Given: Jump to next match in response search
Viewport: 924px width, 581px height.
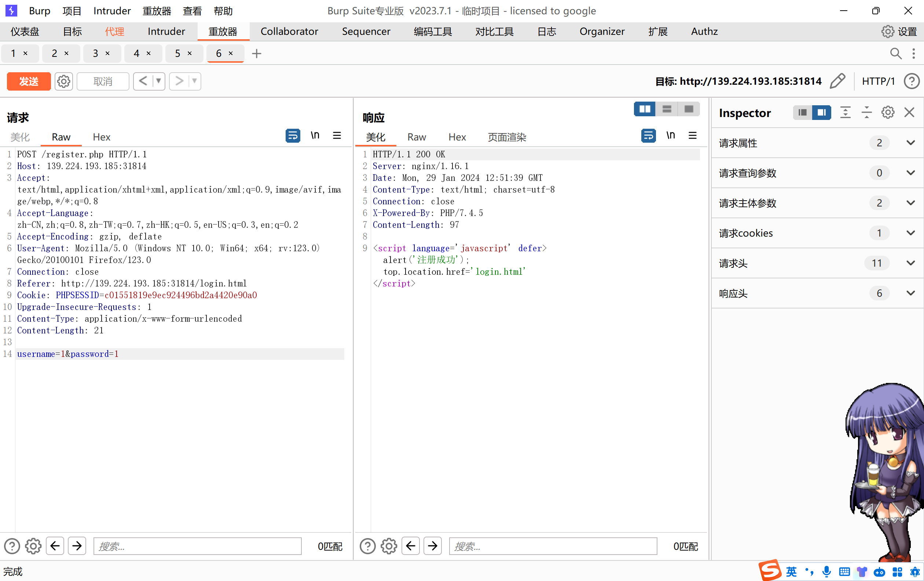Looking at the screenshot, I should click(x=433, y=546).
